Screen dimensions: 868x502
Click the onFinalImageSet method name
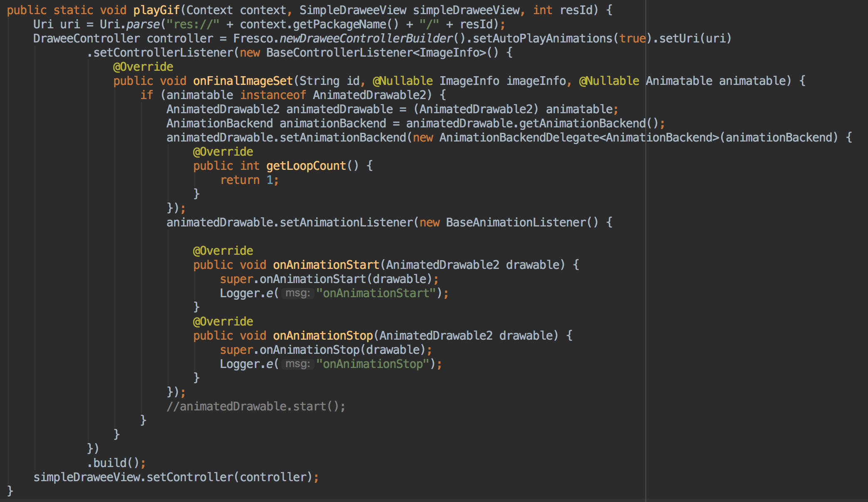(x=243, y=81)
